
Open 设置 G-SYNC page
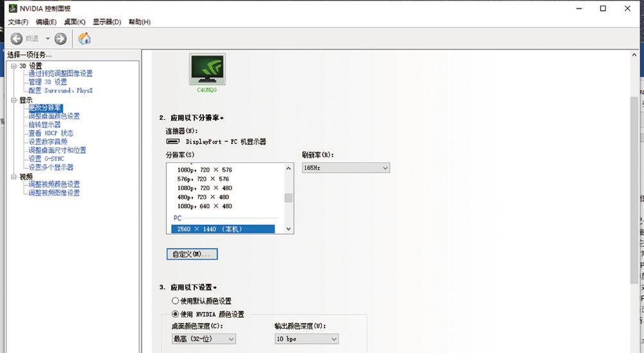(46, 159)
